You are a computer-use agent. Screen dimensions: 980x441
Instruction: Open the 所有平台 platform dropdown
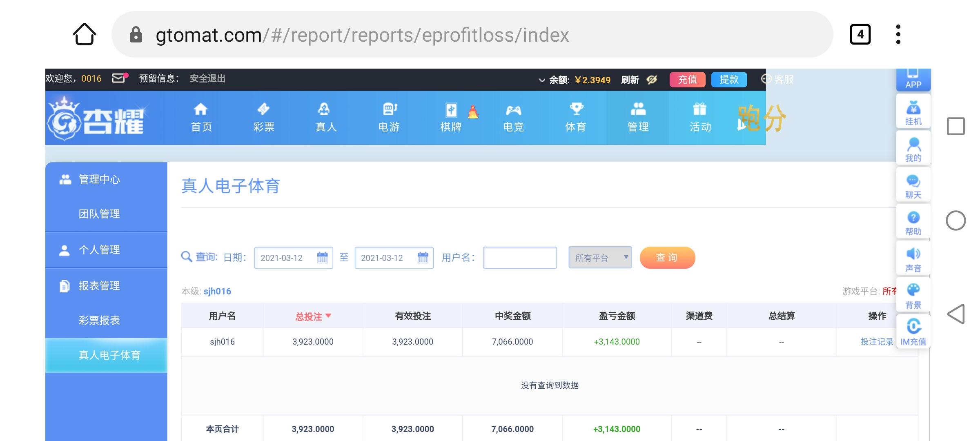(x=600, y=257)
